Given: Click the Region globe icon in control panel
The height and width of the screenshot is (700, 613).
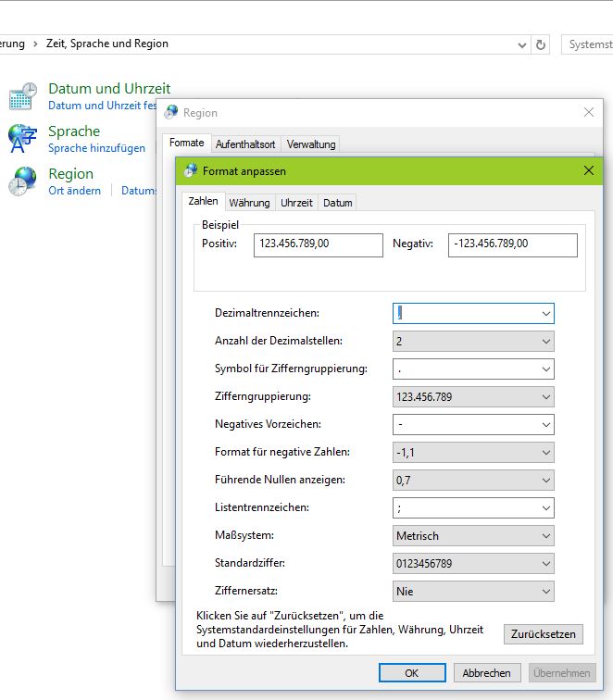Looking at the screenshot, I should click(x=22, y=181).
